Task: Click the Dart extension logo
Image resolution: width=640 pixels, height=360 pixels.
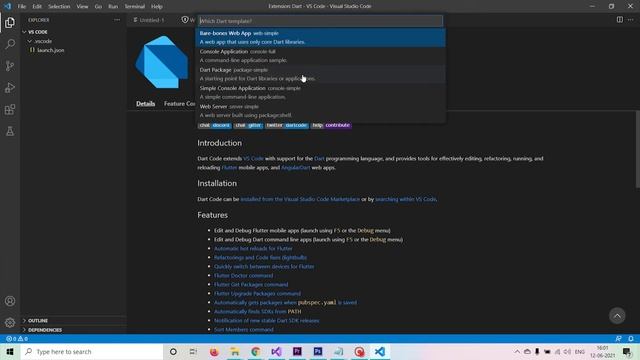Action: point(162,62)
